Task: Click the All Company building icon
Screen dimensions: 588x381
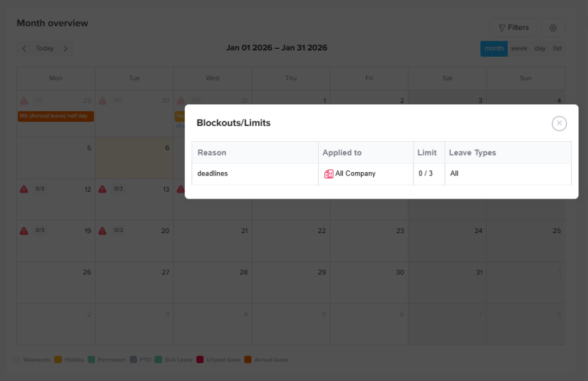Action: (329, 174)
